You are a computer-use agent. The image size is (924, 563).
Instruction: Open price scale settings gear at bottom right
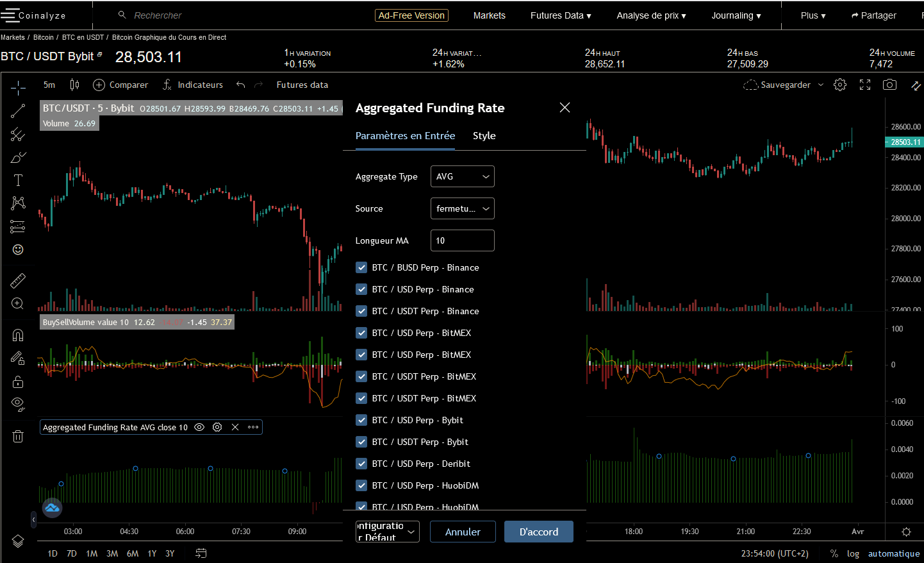[x=906, y=532]
